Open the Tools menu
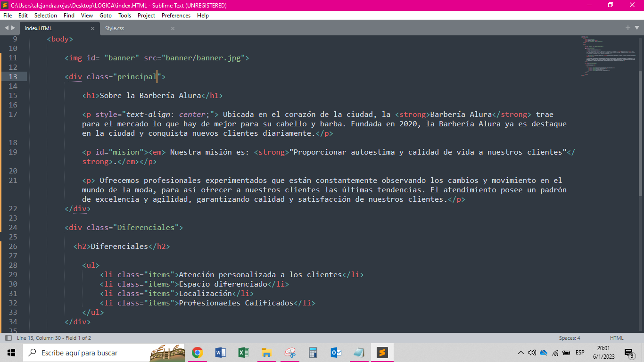This screenshot has height=362, width=644. point(125,16)
